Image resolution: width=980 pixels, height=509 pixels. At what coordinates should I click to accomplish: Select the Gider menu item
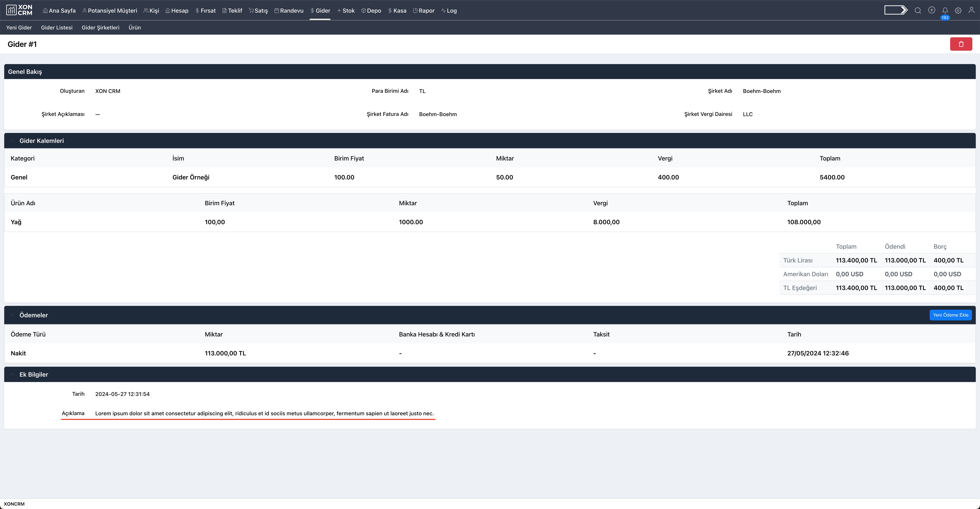pos(320,11)
